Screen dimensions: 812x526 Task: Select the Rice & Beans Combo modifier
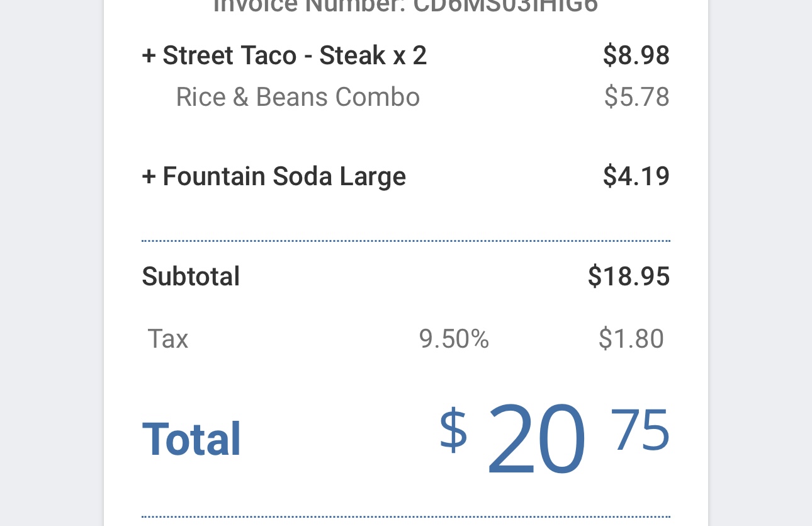[x=298, y=97]
